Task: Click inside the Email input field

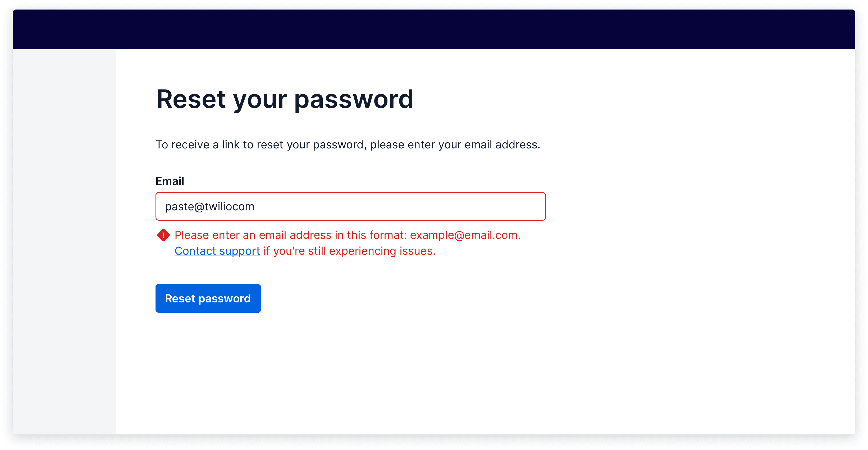Action: (350, 206)
